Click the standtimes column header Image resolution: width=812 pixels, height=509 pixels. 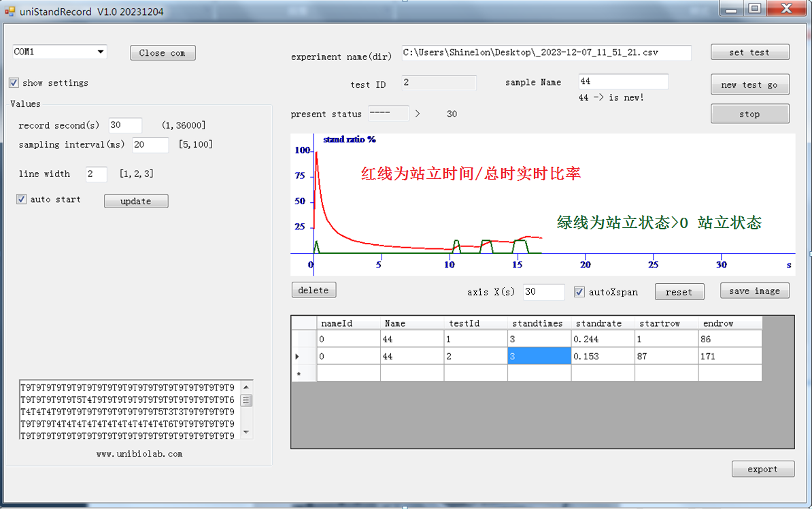coord(539,323)
